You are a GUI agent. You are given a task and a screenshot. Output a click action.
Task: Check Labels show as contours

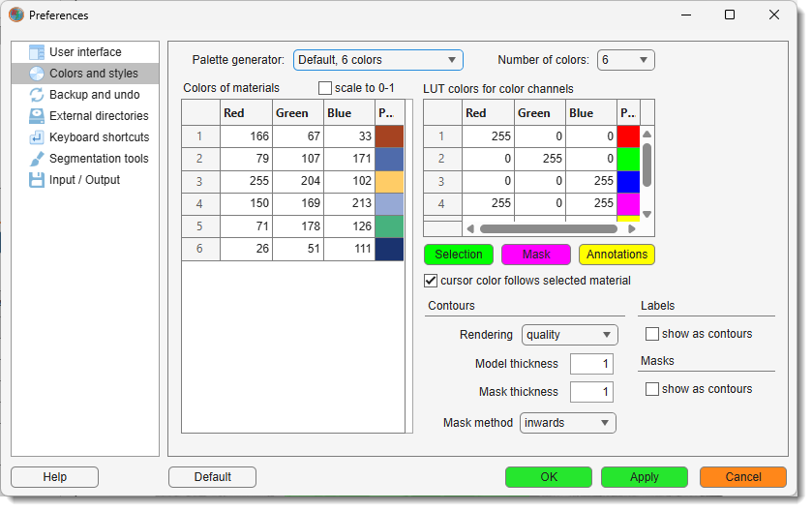[652, 334]
